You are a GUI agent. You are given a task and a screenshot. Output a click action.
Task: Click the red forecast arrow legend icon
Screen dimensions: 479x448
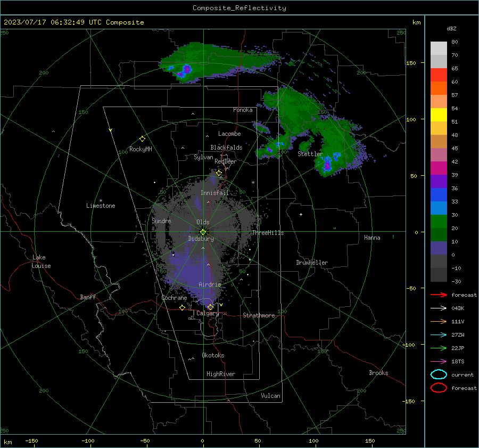coord(439,295)
